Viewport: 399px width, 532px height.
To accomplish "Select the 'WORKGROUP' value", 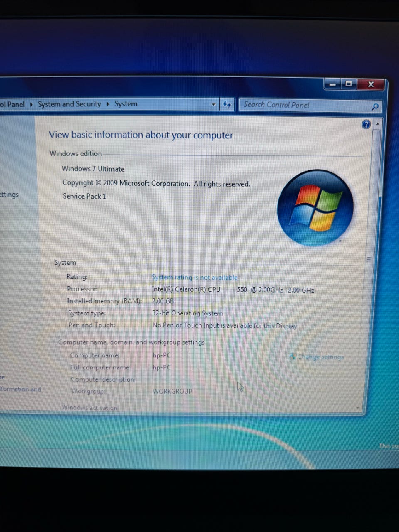I will pyautogui.click(x=172, y=391).
